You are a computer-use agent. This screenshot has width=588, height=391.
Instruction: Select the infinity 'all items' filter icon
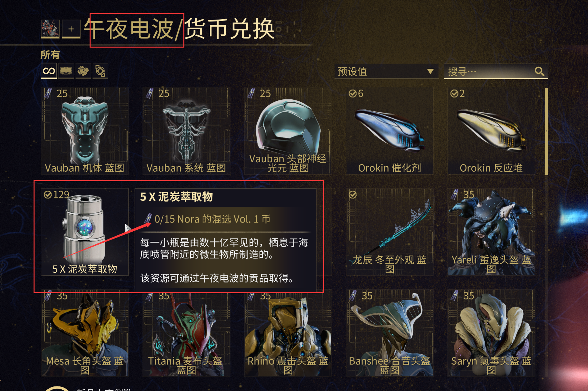(49, 71)
